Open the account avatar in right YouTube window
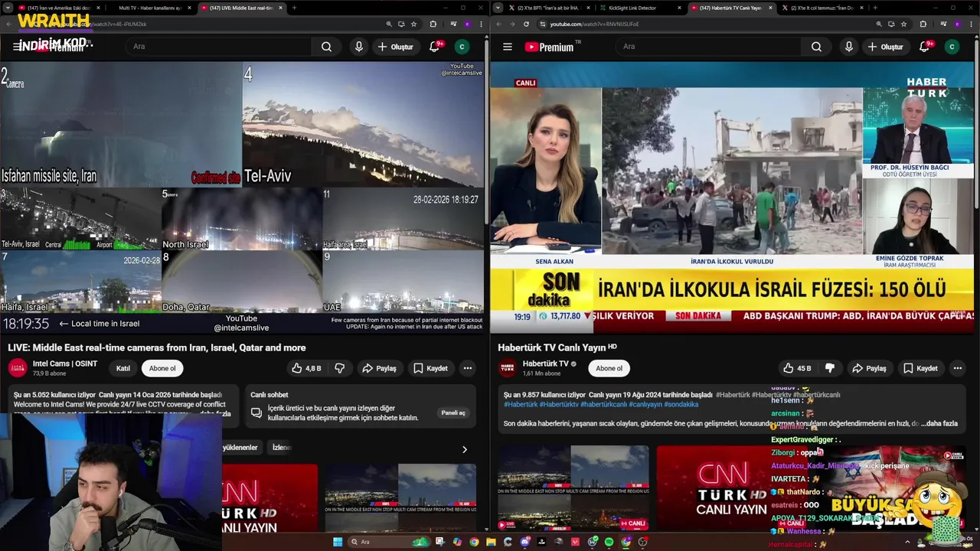 coord(952,47)
